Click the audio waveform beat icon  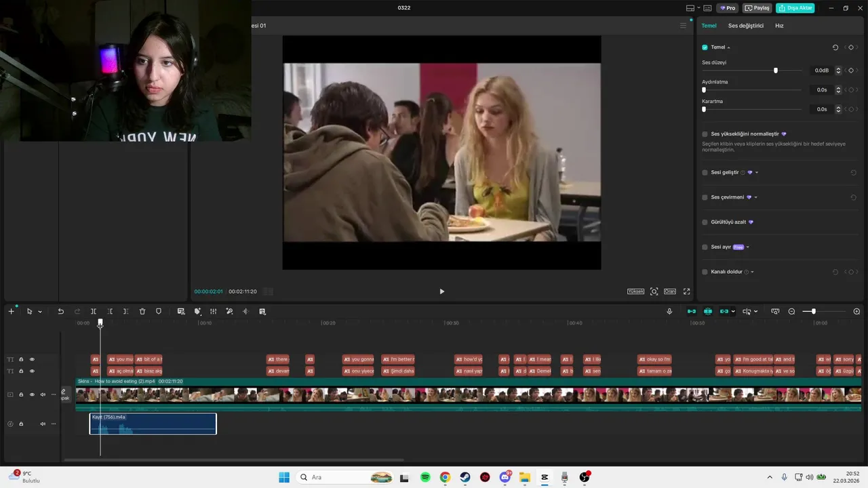coord(245,312)
